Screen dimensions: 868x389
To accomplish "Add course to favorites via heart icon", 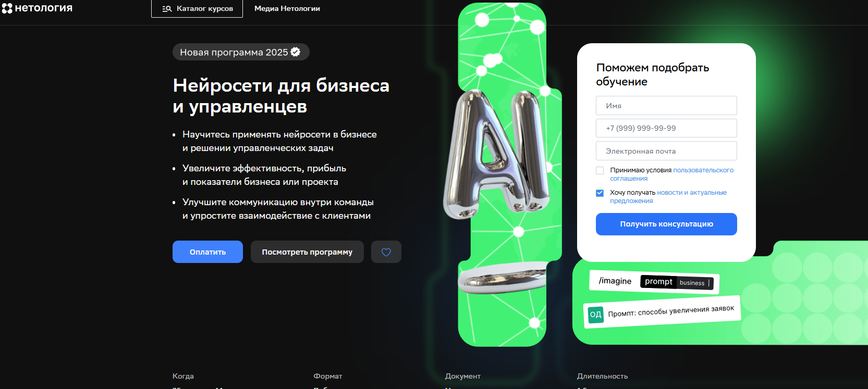I will tap(386, 252).
